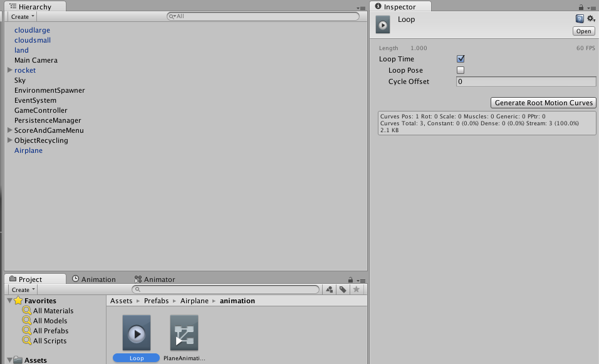The image size is (599, 364).
Task: Toggle the Inspector lock icon
Action: [x=581, y=8]
